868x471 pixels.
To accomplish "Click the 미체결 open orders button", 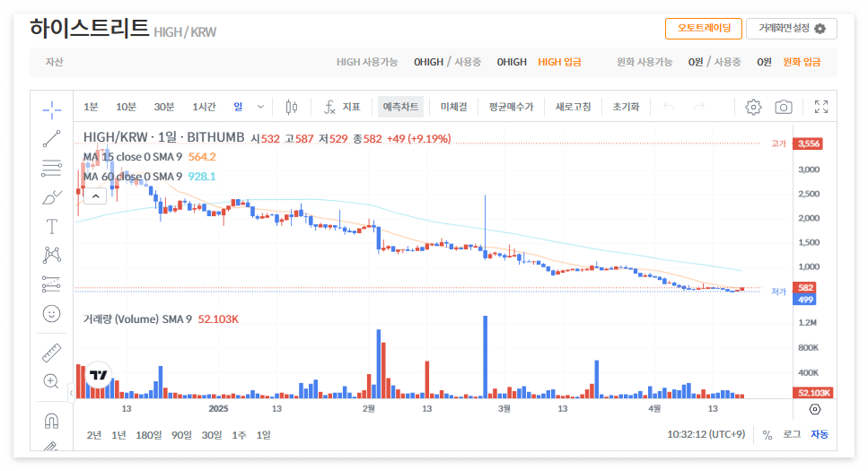I will pos(454,107).
